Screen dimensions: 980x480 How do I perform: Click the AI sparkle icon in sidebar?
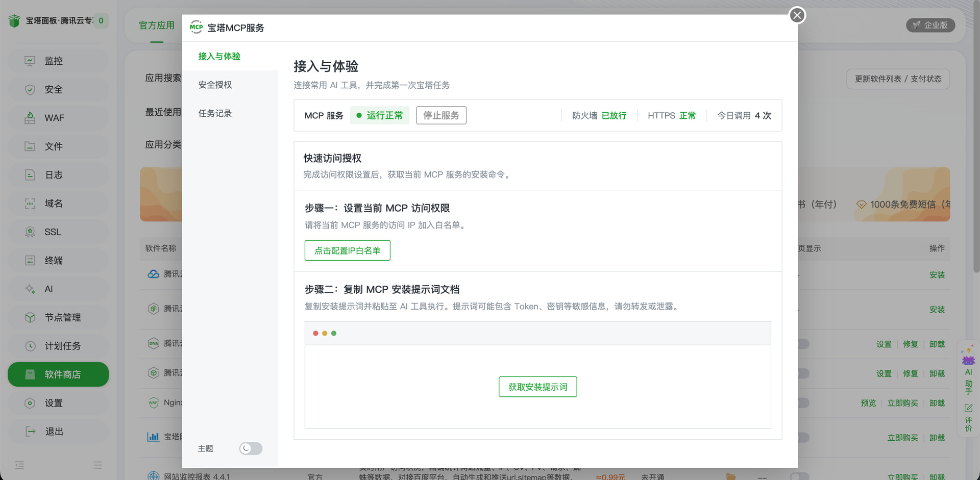click(30, 289)
